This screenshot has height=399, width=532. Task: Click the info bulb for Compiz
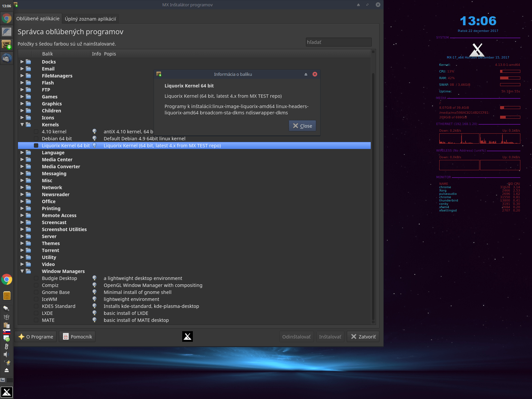94,285
